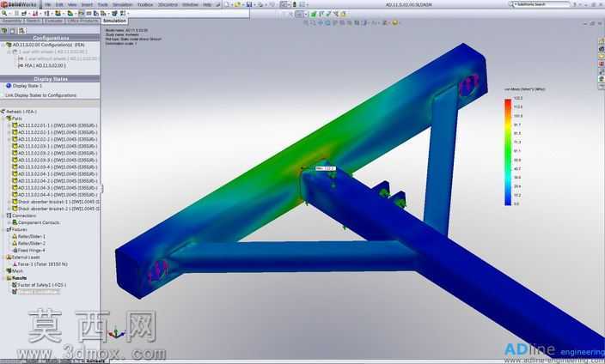Image resolution: width=605 pixels, height=364 pixels.
Task: Open the PropertyManager tab icon
Action: (13, 30)
